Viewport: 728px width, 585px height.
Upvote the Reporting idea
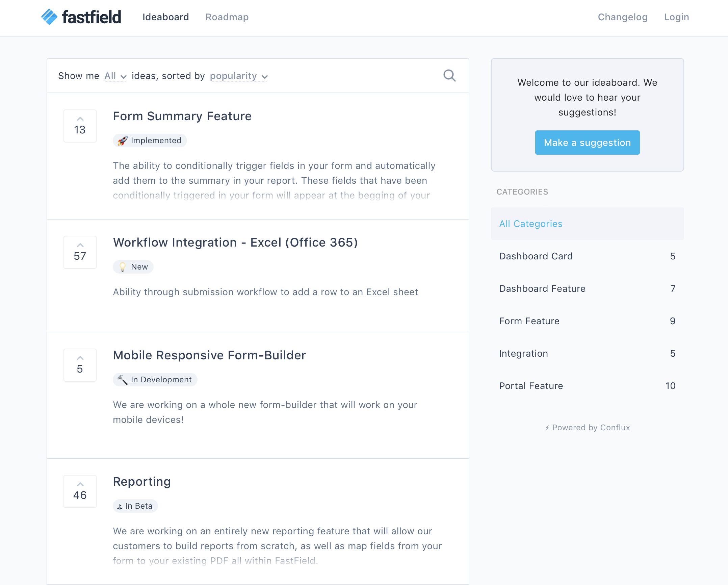point(80,484)
